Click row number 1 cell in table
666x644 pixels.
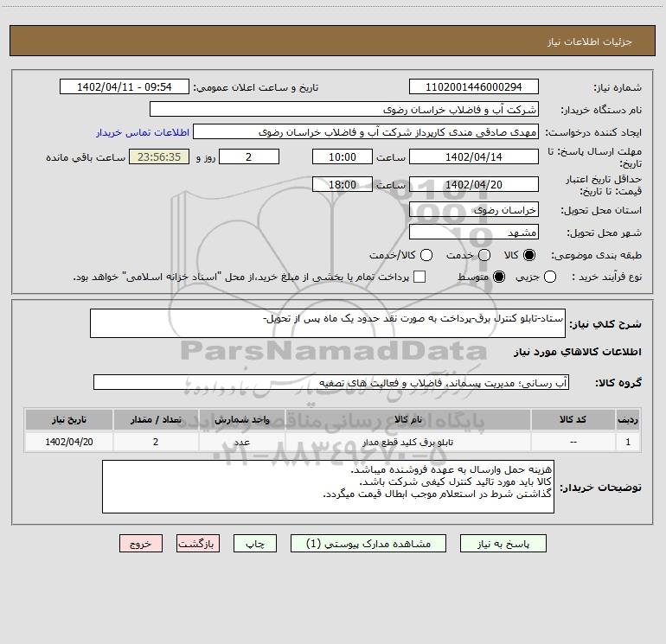(x=628, y=442)
